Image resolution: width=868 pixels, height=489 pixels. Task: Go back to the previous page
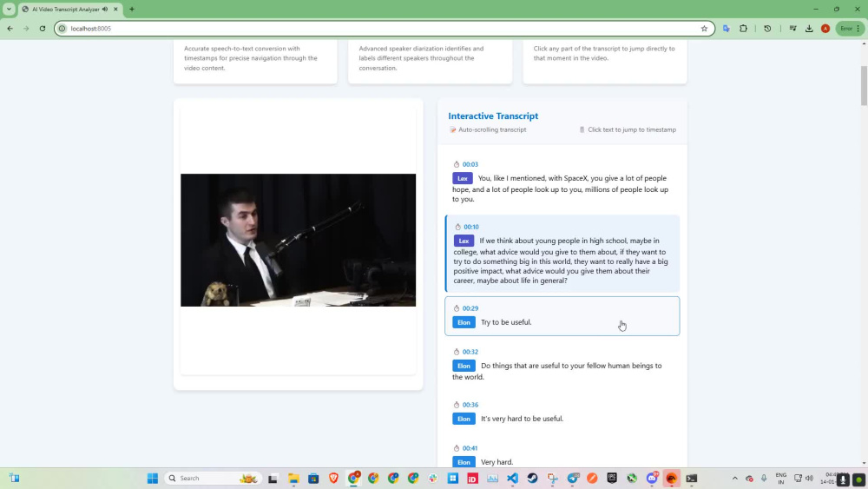pos(10,29)
